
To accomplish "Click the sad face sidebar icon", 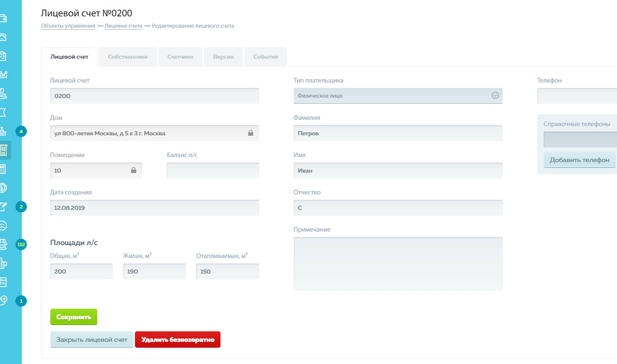I will (x=3, y=225).
